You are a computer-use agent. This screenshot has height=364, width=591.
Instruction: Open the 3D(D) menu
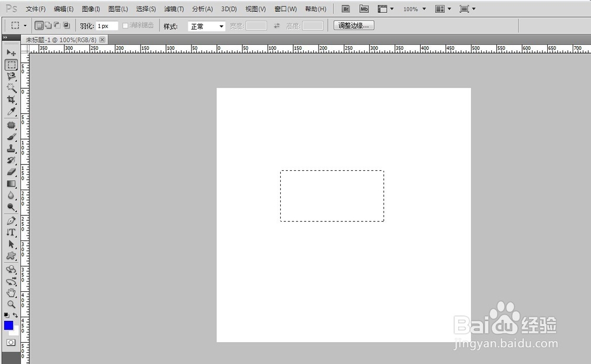coord(229,9)
